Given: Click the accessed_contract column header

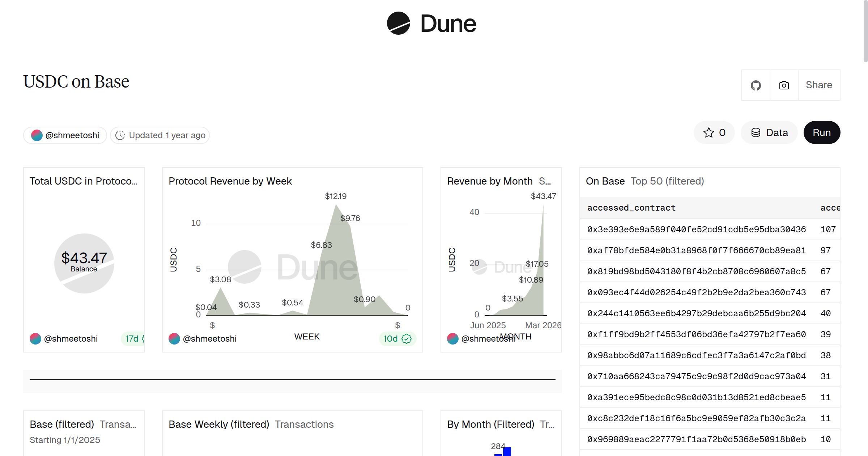Looking at the screenshot, I should pos(631,208).
